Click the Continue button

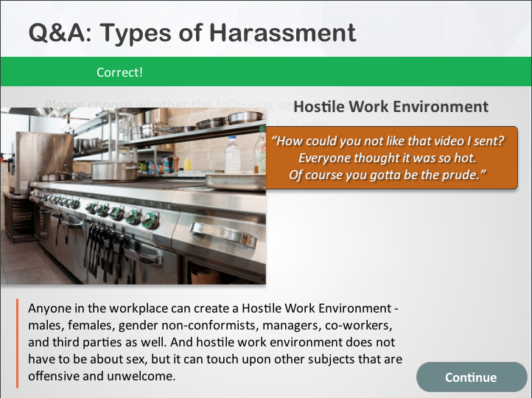(x=472, y=377)
